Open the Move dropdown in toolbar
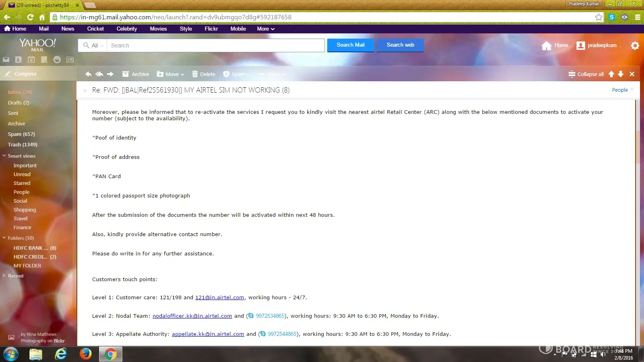Image resolution: width=644 pixels, height=362 pixels. pos(171,74)
